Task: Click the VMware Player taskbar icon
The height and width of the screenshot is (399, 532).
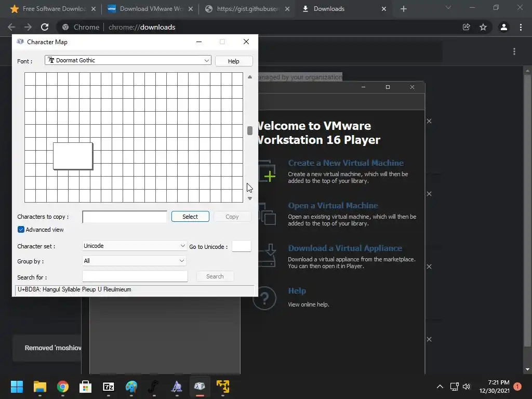Action: tap(223, 387)
